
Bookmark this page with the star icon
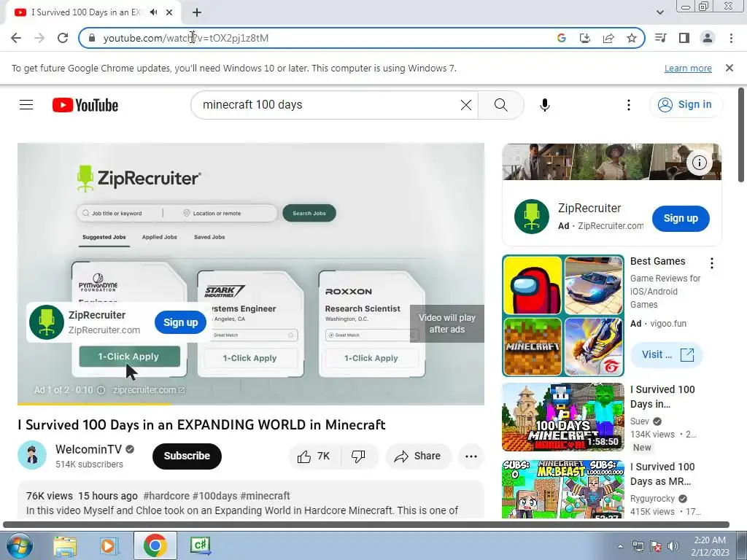[x=632, y=38]
